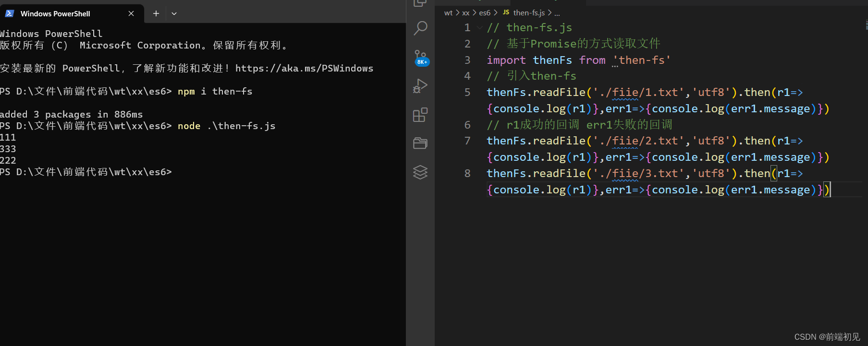Open the stacked layers icon in activity bar
Image resolution: width=868 pixels, height=346 pixels.
coord(420,172)
